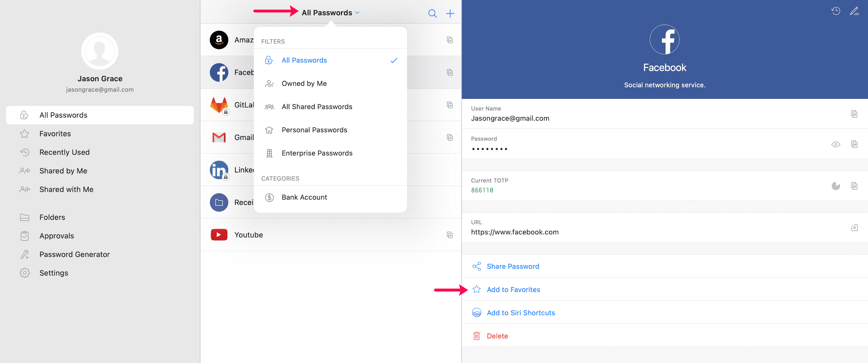This screenshot has height=363, width=868.
Task: Open the Youtube entry
Action: [x=331, y=235]
